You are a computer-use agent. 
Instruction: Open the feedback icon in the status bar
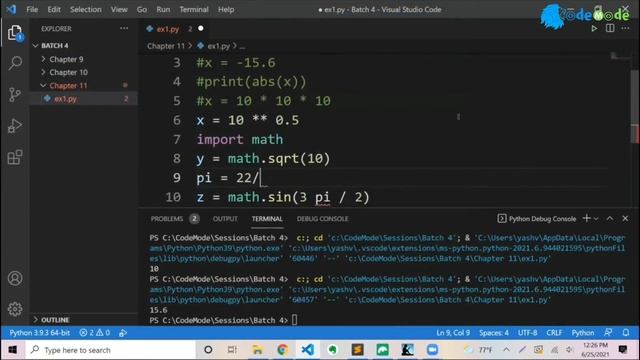(608, 333)
